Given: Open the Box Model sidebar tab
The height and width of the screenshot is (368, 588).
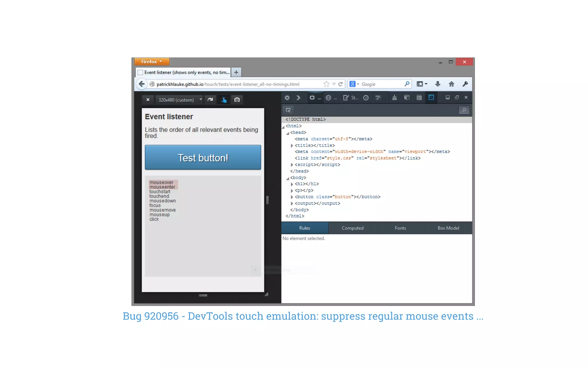Looking at the screenshot, I should pos(448,228).
